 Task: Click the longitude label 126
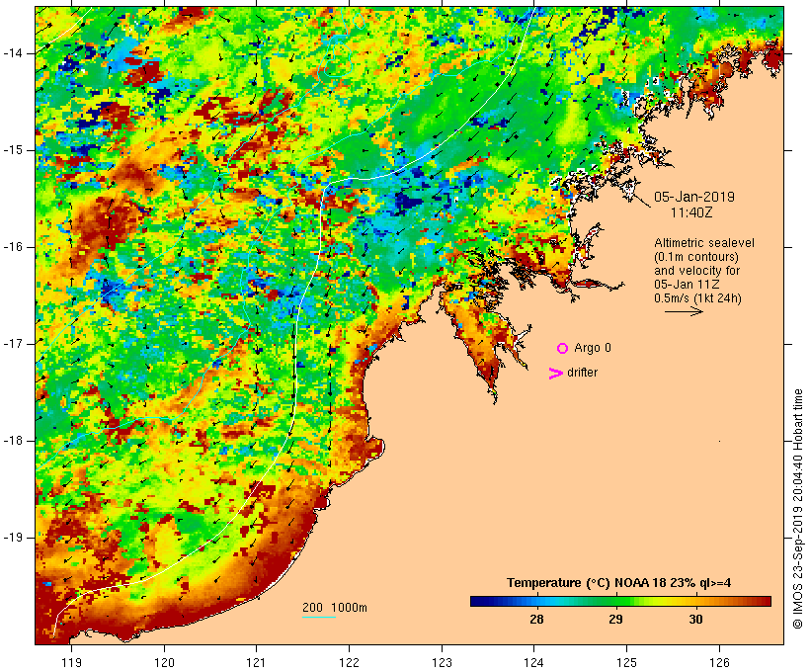point(719,663)
